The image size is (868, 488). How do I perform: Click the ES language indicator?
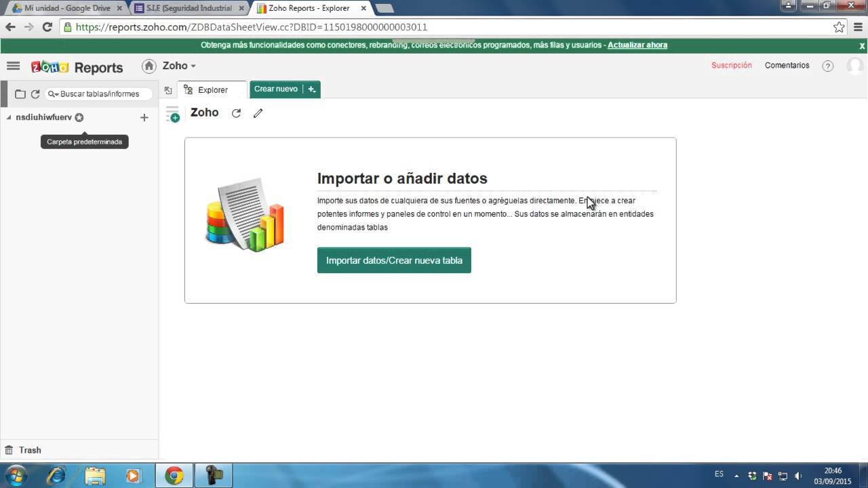719,474
